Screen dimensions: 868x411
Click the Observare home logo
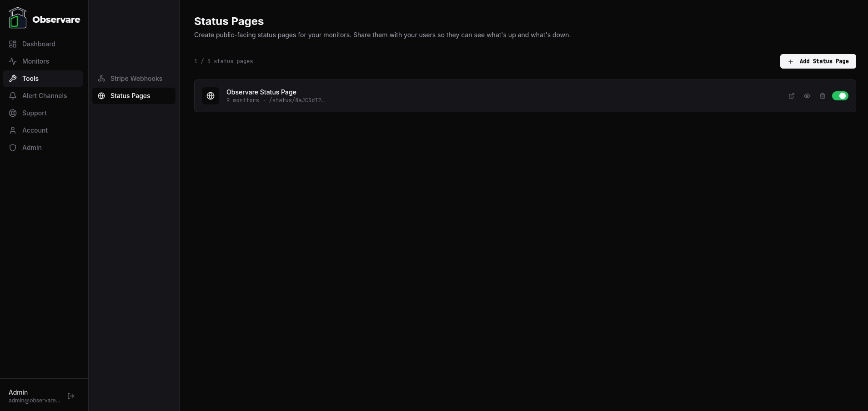coord(44,18)
